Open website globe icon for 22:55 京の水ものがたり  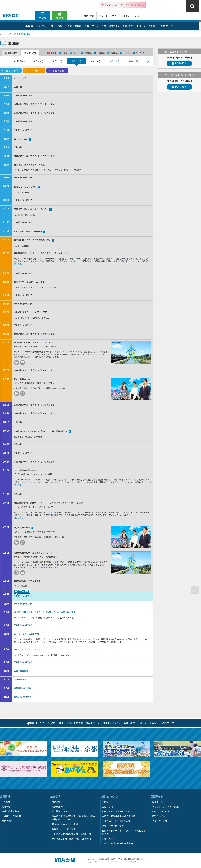tap(16, 572)
